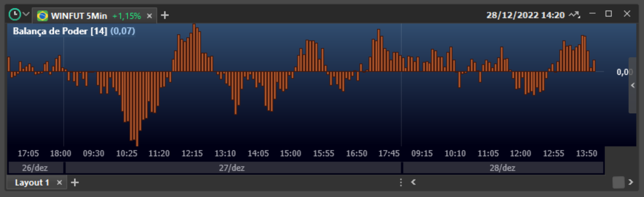Viewport: 644px width, 197px height.
Task: Click the Brazil flag icon on the tab
Action: point(42,16)
